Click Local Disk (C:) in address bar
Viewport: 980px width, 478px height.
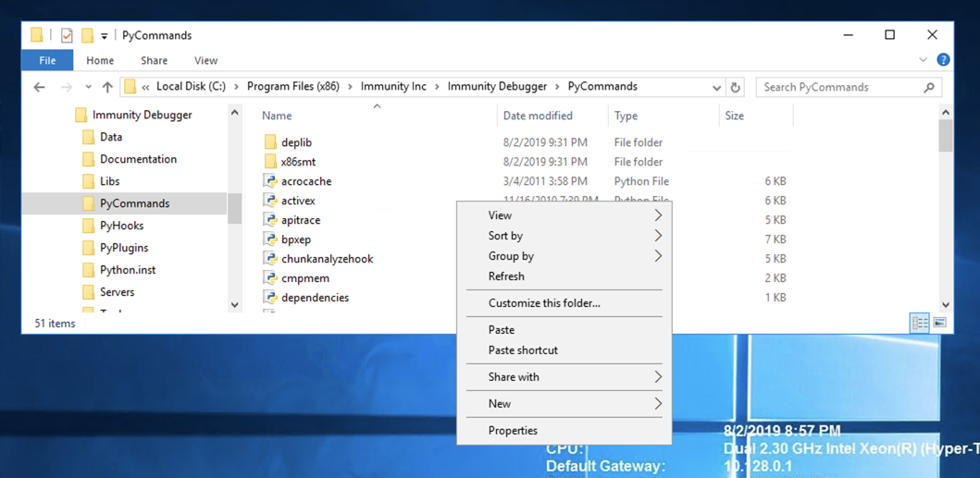pyautogui.click(x=191, y=87)
